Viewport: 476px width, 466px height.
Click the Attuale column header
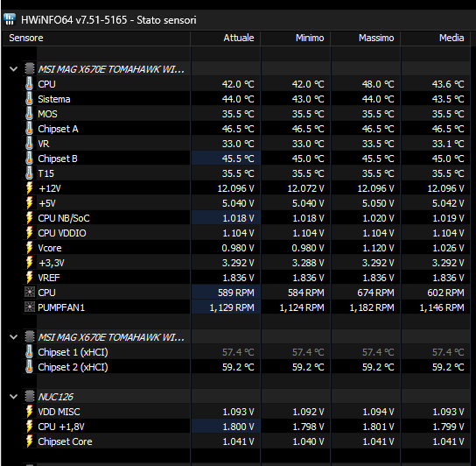click(x=225, y=38)
